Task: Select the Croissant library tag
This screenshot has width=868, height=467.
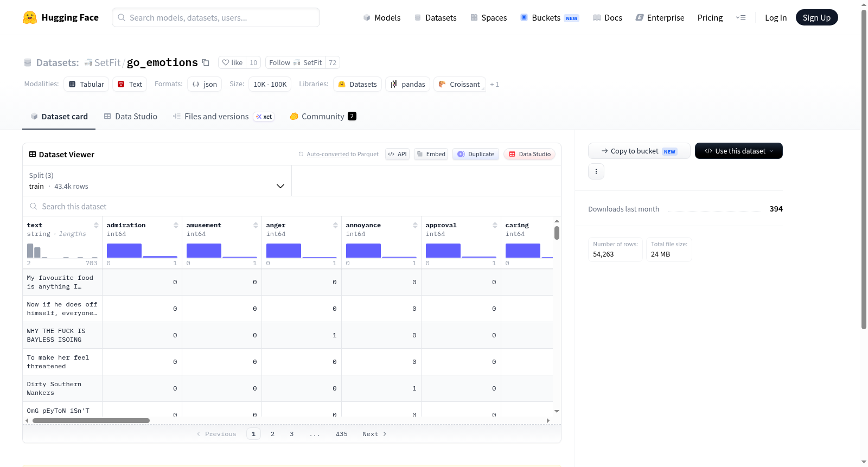Action: pos(459,84)
